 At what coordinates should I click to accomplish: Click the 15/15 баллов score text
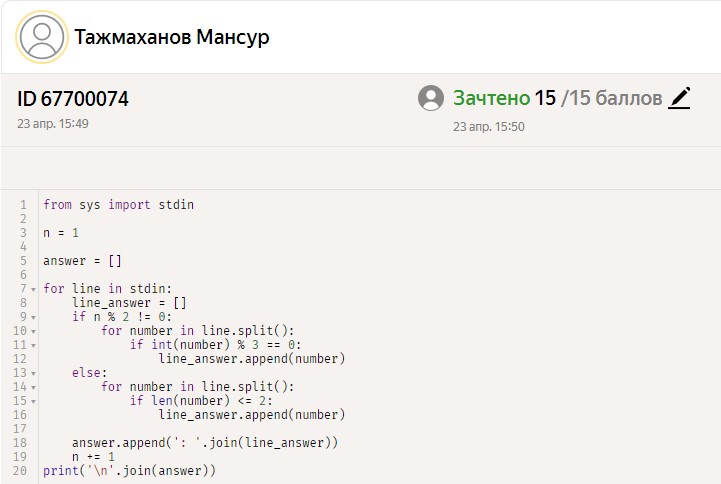[x=598, y=98]
